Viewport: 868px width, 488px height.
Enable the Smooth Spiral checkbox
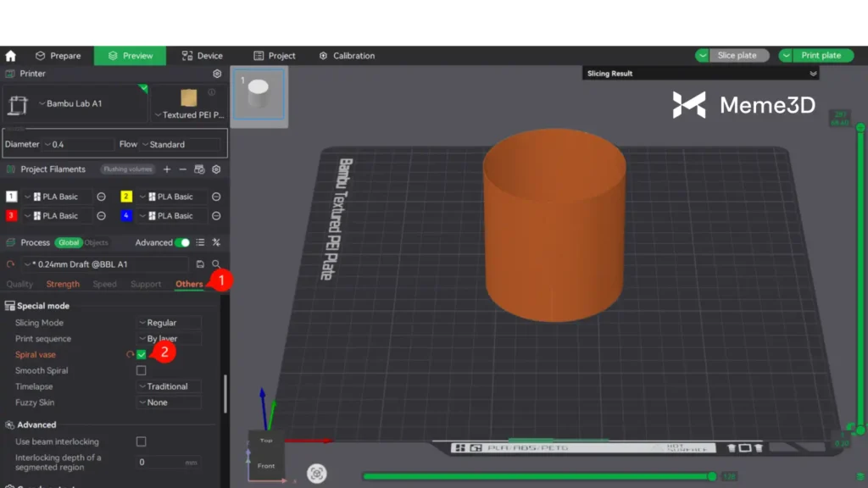point(141,370)
